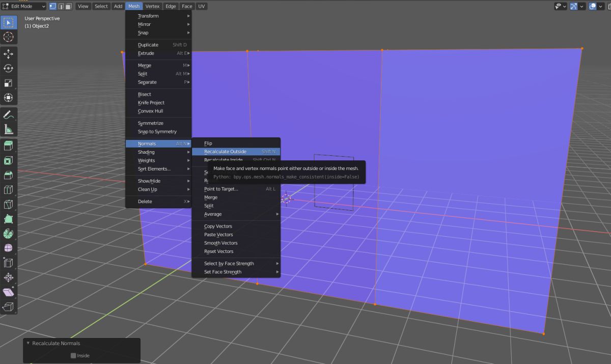Screen dimensions: 611x364
Task: Open the gizmo options dropdown arrow
Action: (x=582, y=6)
